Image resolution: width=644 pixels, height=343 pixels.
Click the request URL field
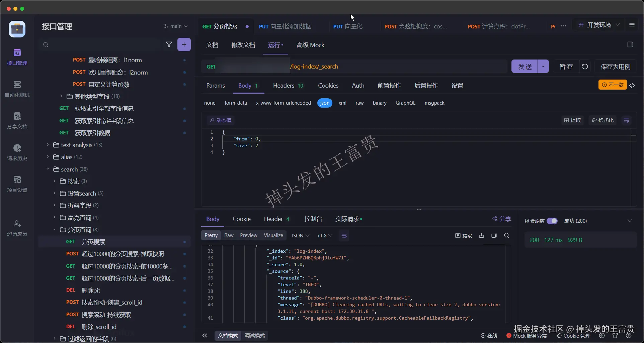click(x=355, y=67)
